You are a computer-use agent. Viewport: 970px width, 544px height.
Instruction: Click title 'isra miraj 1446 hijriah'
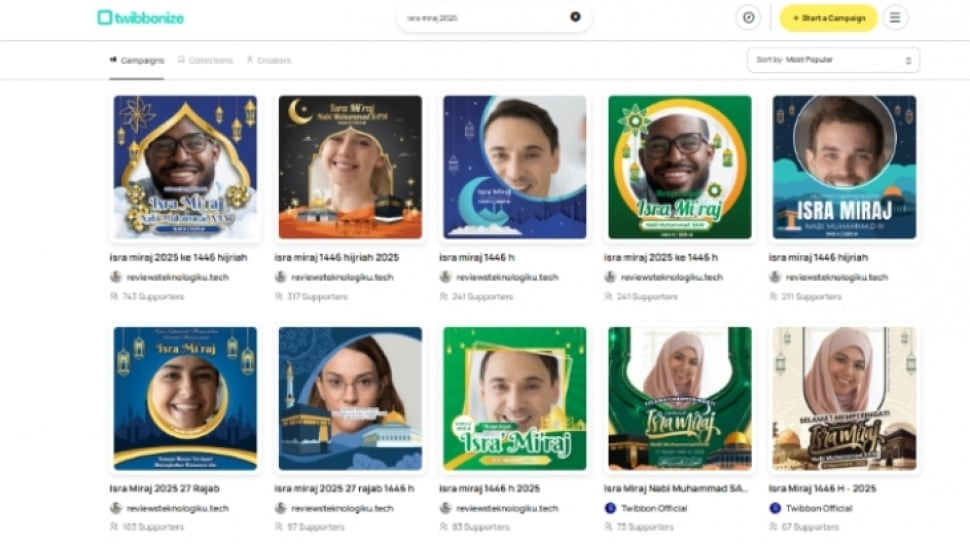pos(818,257)
